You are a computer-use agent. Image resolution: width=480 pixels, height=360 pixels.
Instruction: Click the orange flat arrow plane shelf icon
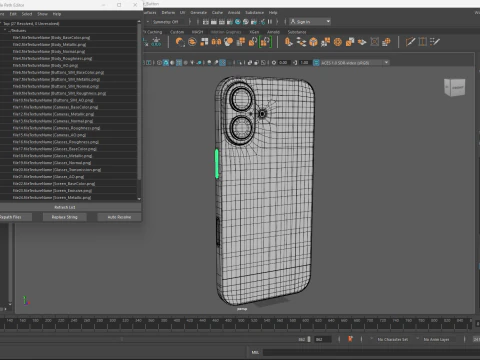362,42
